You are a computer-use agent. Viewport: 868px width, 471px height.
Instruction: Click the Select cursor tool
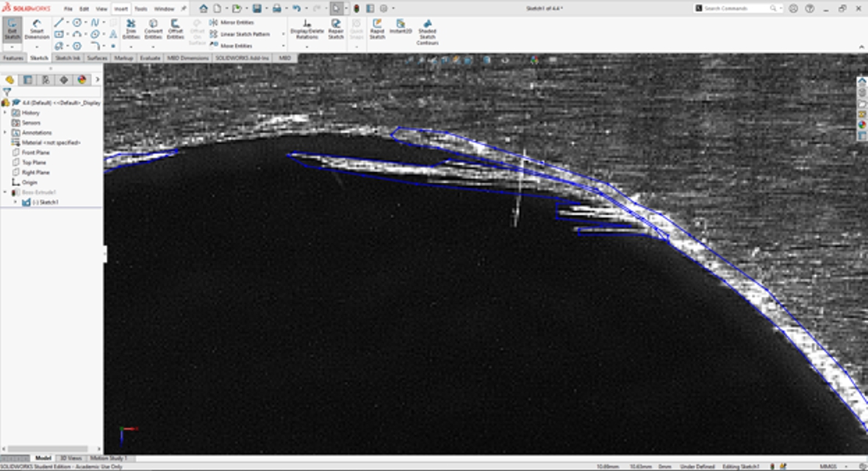point(337,8)
